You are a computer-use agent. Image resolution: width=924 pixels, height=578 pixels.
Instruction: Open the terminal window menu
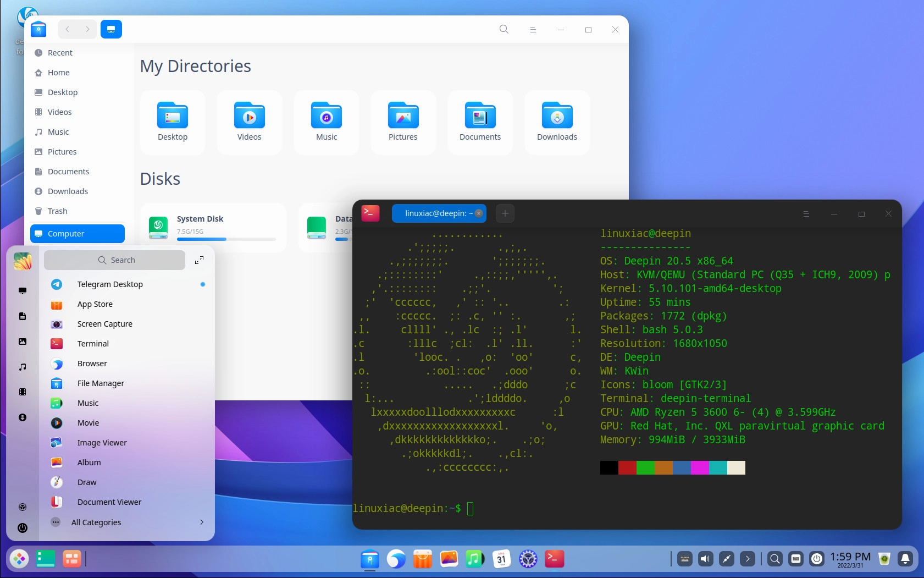pos(806,214)
